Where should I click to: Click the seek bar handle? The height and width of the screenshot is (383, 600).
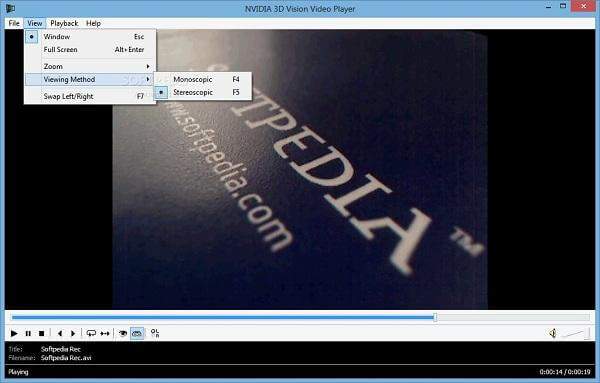pos(435,317)
